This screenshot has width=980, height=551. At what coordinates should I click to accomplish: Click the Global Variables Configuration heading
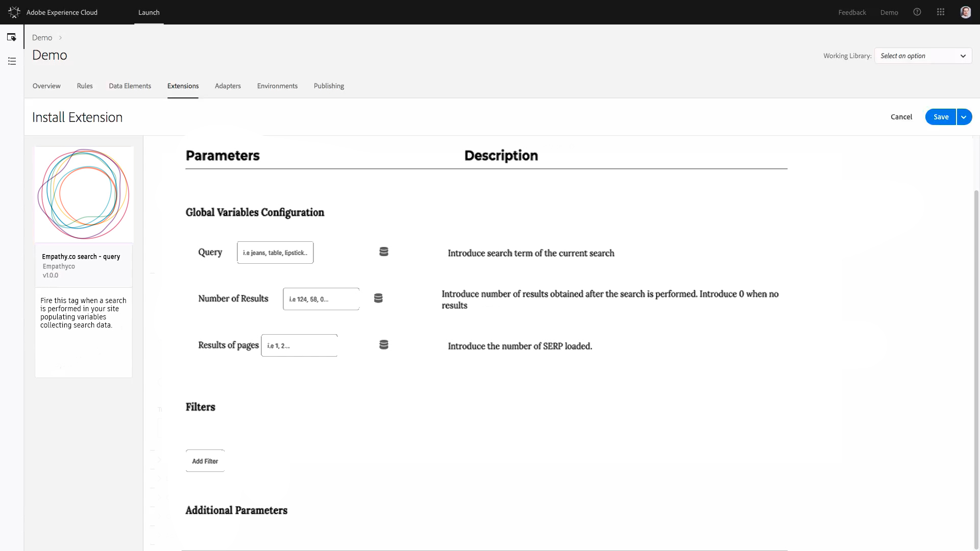pyautogui.click(x=255, y=212)
